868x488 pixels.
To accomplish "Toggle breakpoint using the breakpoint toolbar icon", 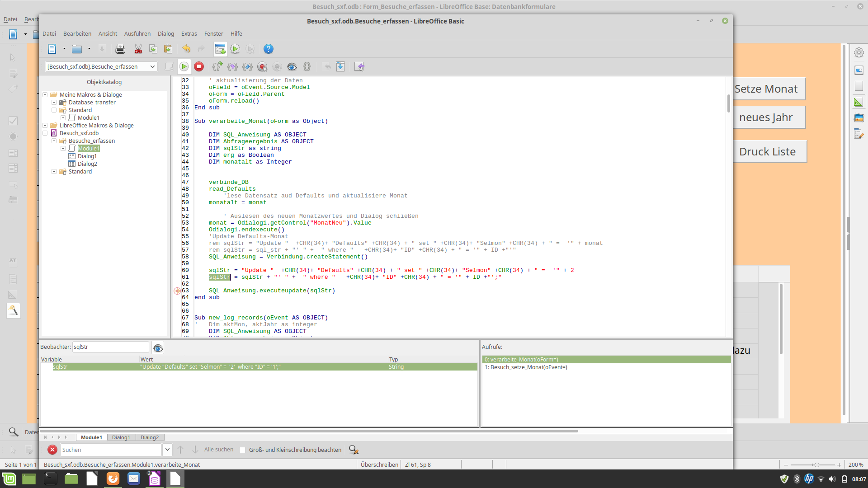I will pos(262,67).
